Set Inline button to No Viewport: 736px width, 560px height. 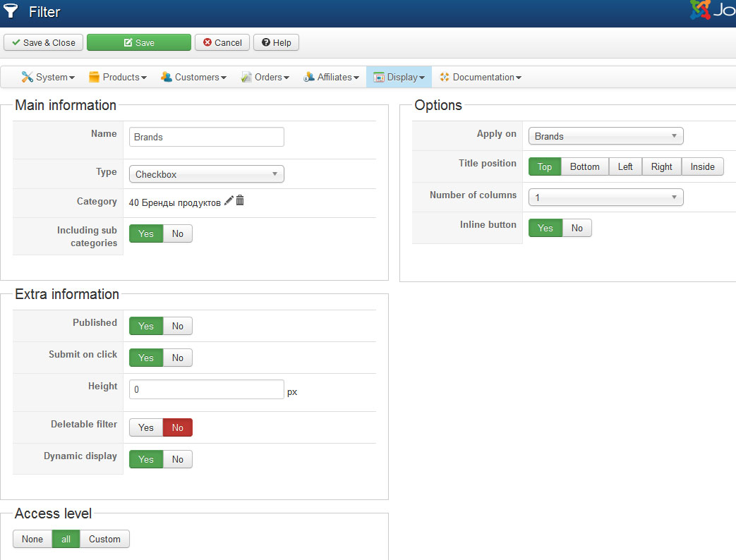(577, 228)
